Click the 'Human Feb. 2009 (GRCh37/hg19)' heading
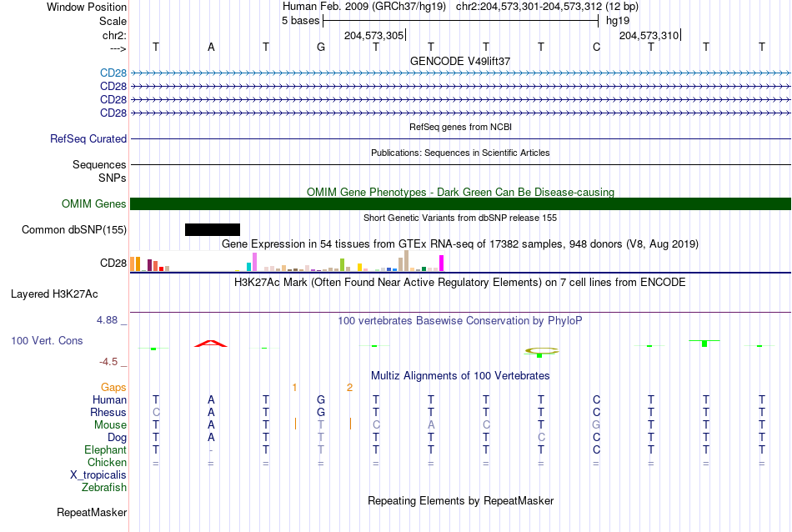Image resolution: width=792 pixels, height=532 pixels. click(x=364, y=7)
